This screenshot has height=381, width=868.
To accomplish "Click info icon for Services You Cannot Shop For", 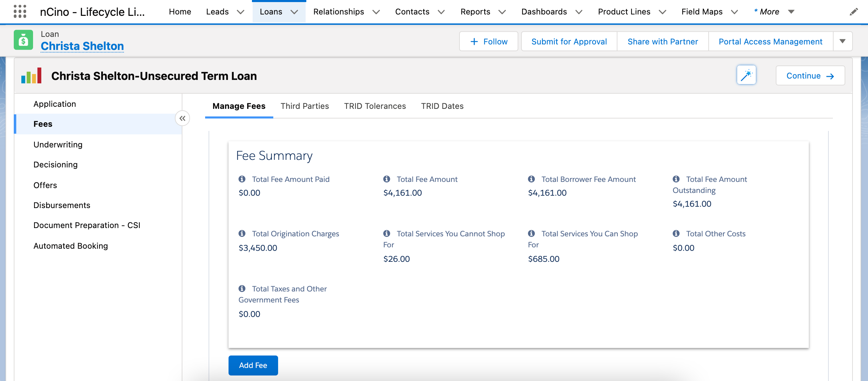I will 387,234.
